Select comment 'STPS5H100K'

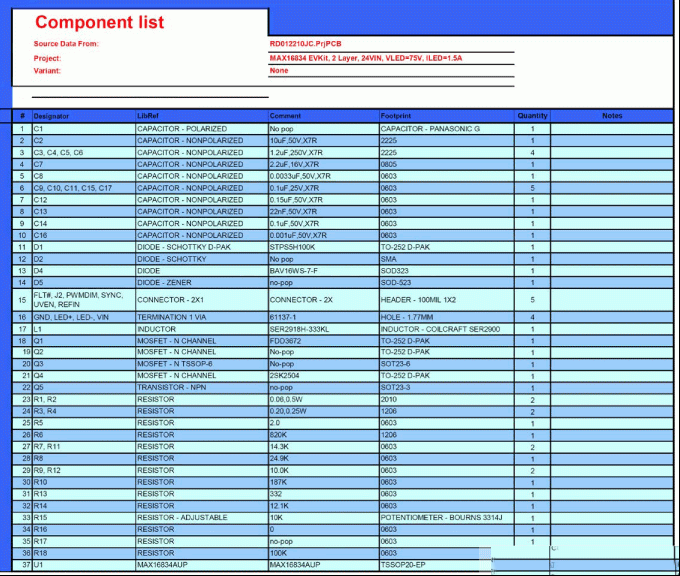(324, 247)
